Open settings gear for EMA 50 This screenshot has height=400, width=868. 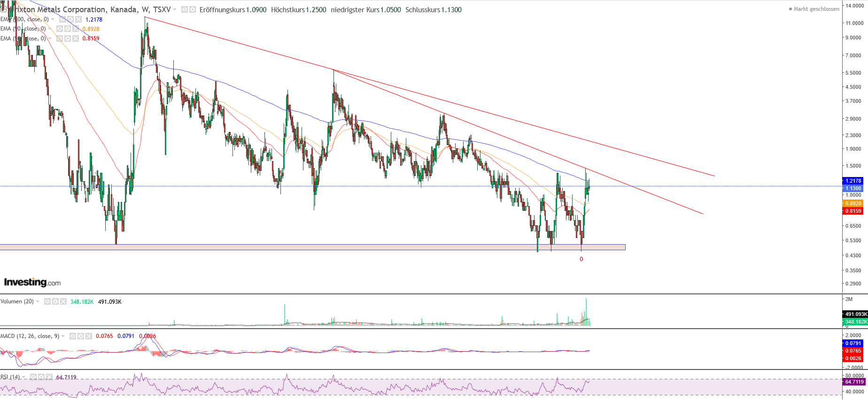pos(68,38)
